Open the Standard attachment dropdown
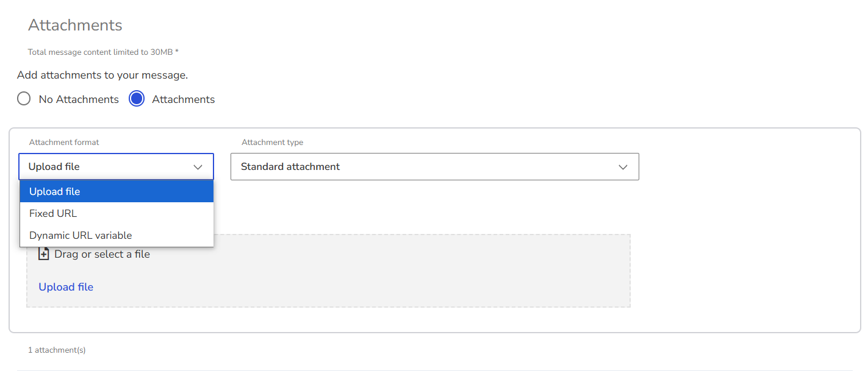Screen dimensions: 868x371 435,166
